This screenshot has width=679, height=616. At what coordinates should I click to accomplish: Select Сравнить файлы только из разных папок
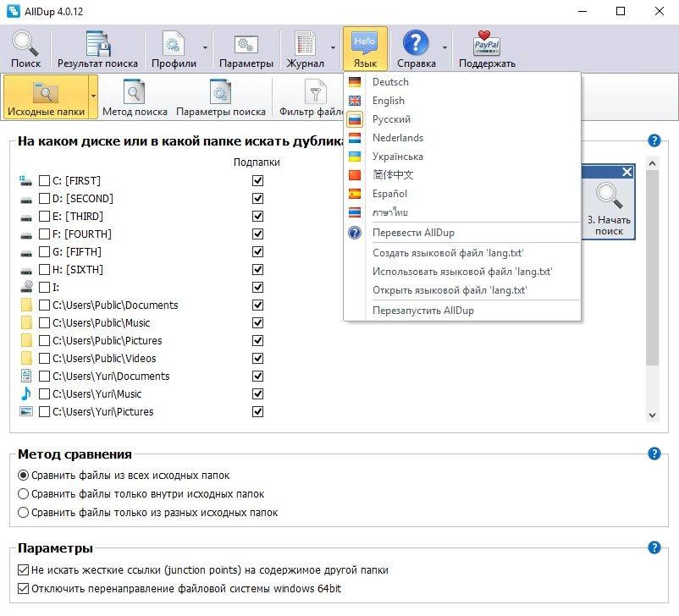(x=24, y=512)
